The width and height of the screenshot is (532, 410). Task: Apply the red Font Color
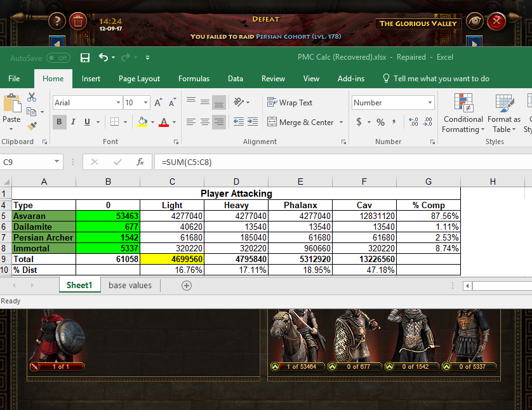(164, 122)
